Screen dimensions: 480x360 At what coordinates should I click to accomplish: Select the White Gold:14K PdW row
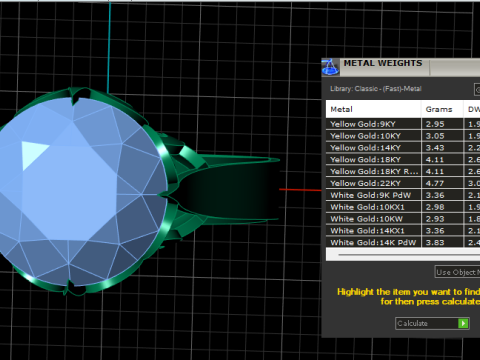coord(403,242)
